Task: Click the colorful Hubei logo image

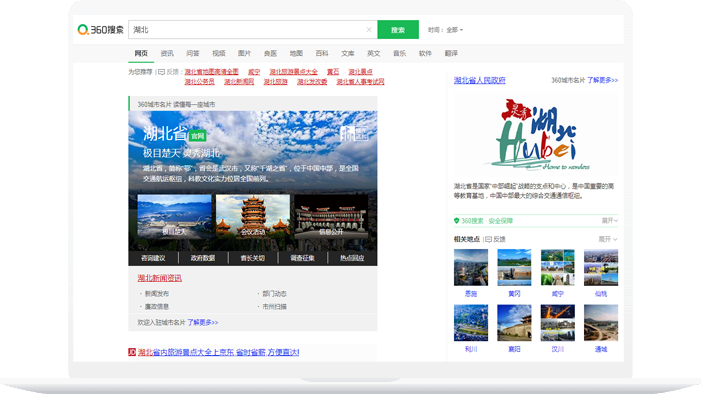Action: pos(536,134)
